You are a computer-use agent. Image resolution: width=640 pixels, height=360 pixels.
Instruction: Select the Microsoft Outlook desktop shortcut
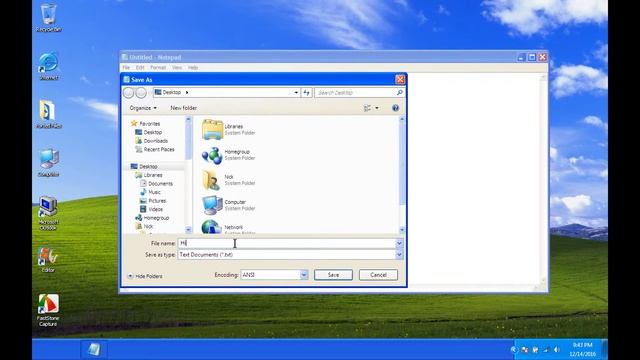(48, 213)
